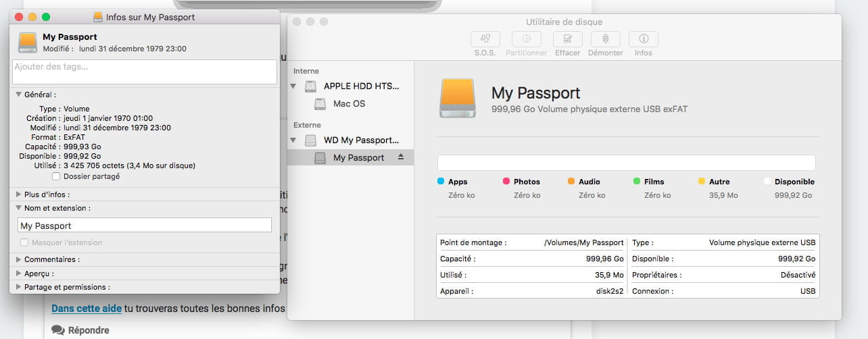
Task: Select the white Disponible color dot
Action: tap(767, 182)
